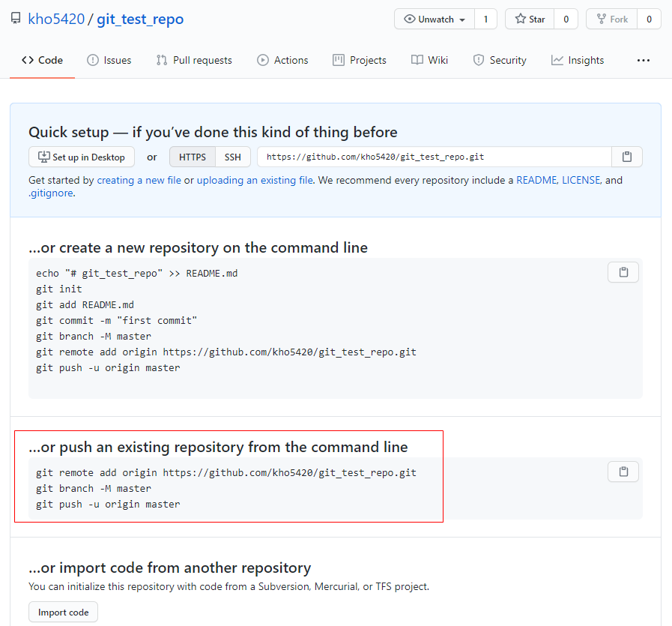This screenshot has height=626, width=672.
Task: Expand the three-dot more tabs menu
Action: pos(644,61)
